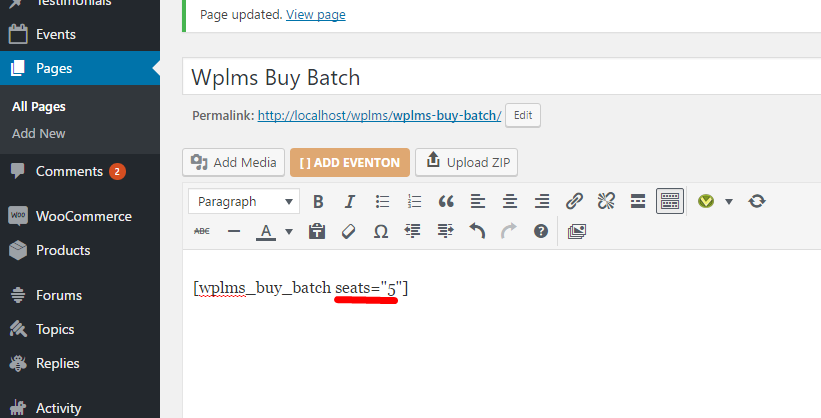Align text right
Image resolution: width=821 pixels, height=418 pixels.
coord(542,201)
